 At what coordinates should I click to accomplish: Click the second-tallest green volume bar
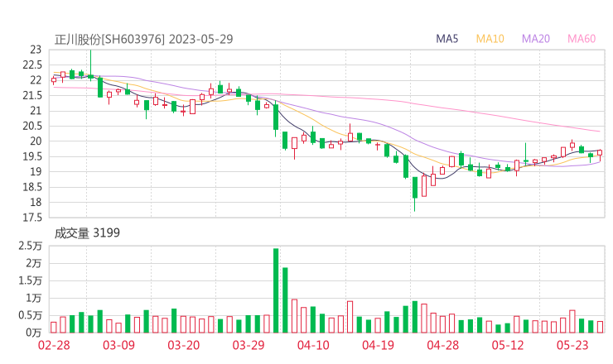pyautogui.click(x=286, y=300)
